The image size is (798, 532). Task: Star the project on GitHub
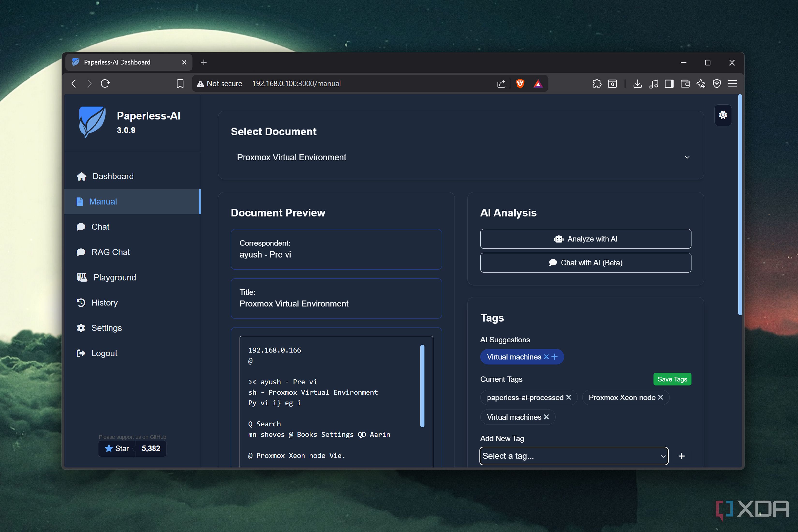coord(117,449)
